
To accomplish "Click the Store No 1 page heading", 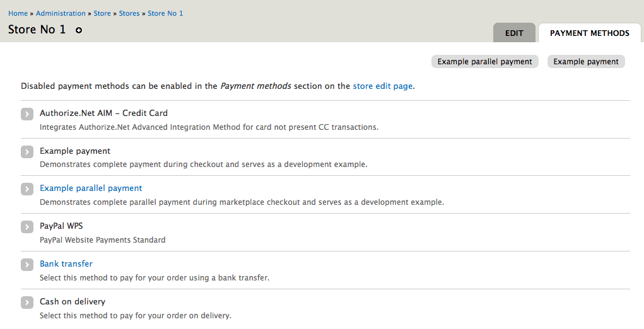I will [37, 30].
